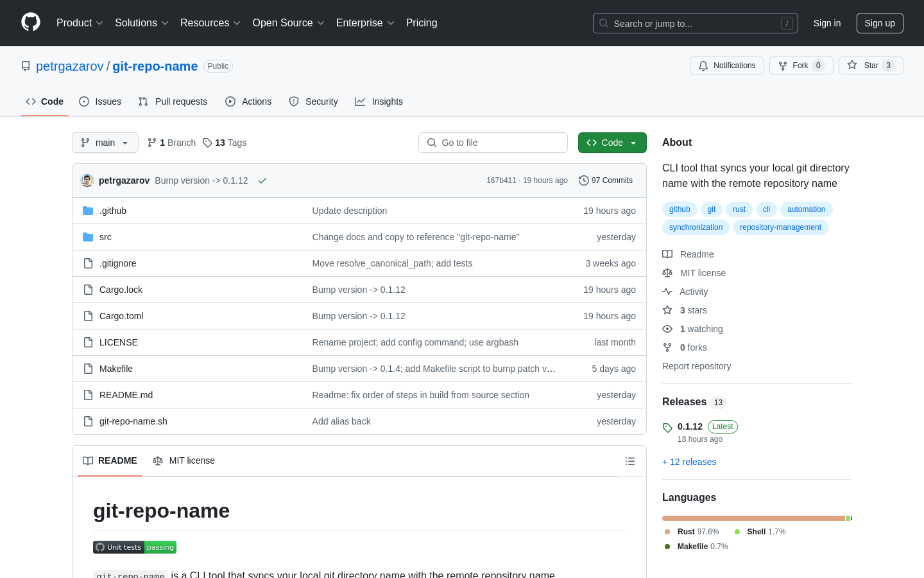Click the pulse icon beside Activity
This screenshot has width=924, height=578.
(x=667, y=292)
